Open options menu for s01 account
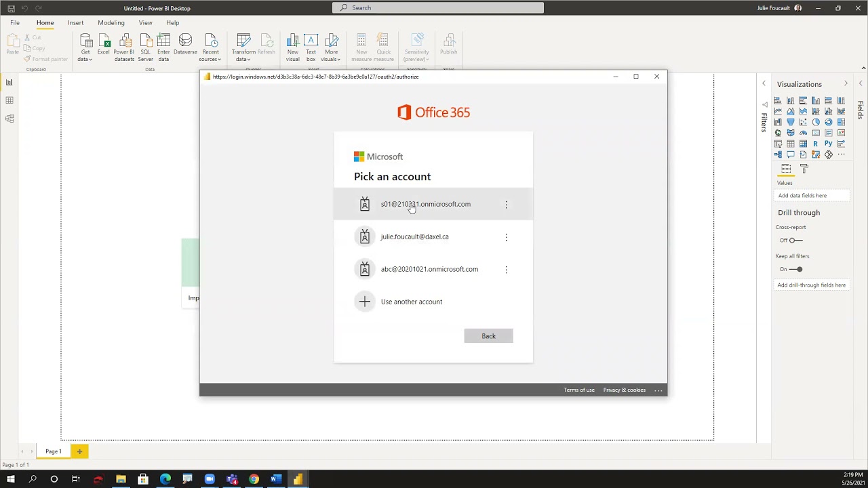This screenshot has width=868, height=488. tap(506, 204)
